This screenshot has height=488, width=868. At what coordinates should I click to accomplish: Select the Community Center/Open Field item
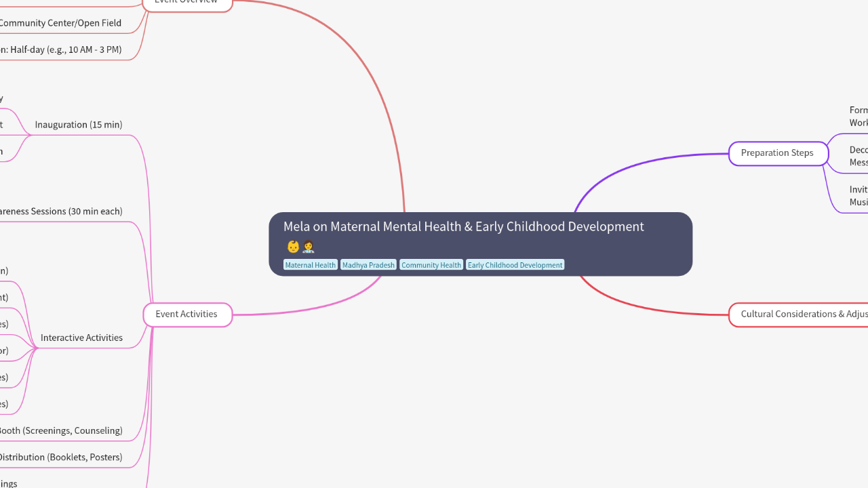[60, 23]
